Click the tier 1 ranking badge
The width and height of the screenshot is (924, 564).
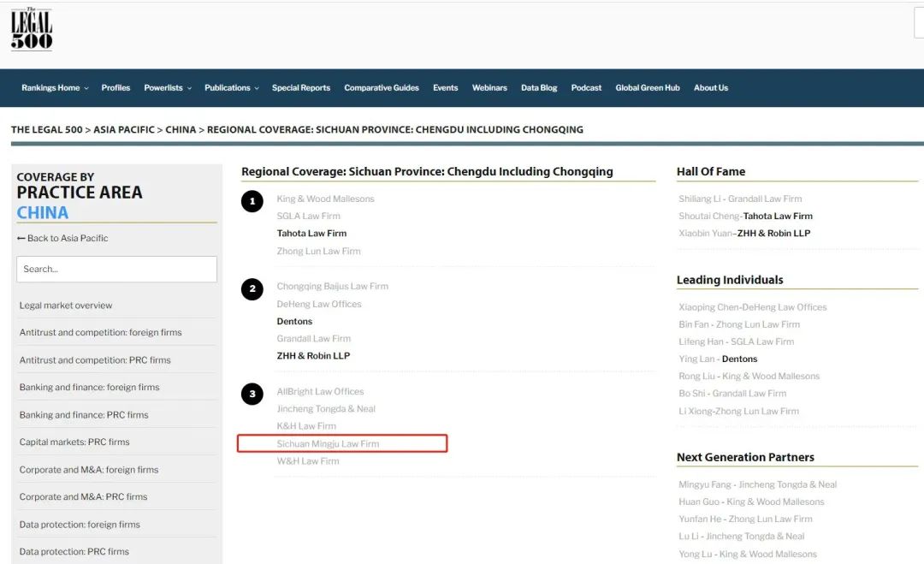pyautogui.click(x=252, y=202)
